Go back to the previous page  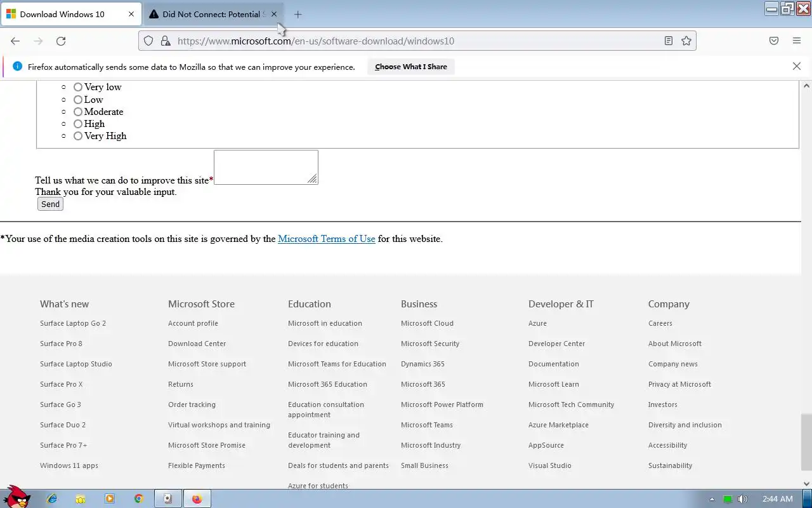[15, 41]
